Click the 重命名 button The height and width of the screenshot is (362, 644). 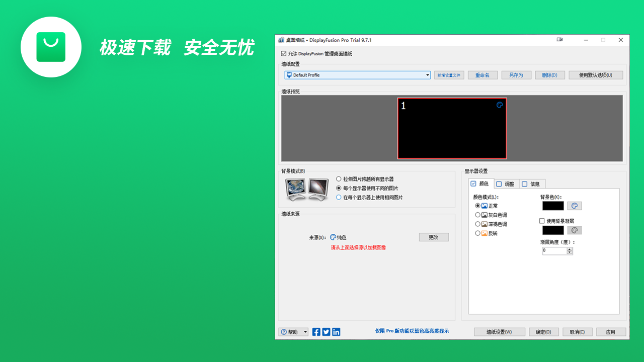tap(482, 75)
